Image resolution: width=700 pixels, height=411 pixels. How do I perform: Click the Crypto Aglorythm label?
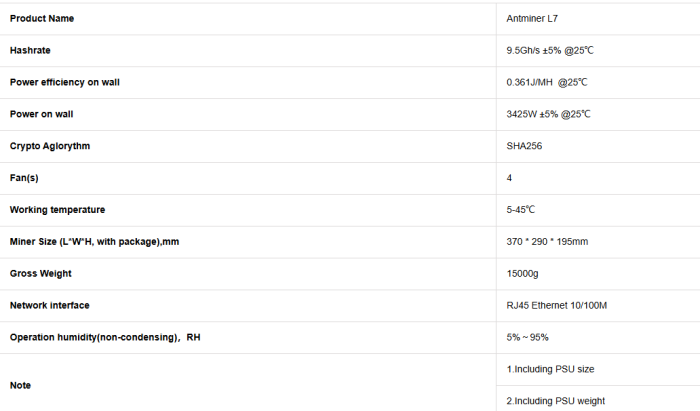pyautogui.click(x=50, y=146)
